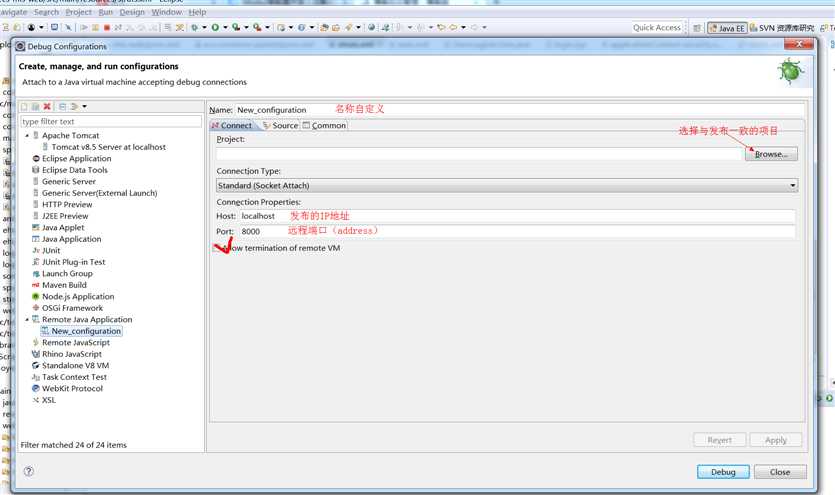Collapse the Remote Java Application node
835x495 pixels.
tap(27, 319)
